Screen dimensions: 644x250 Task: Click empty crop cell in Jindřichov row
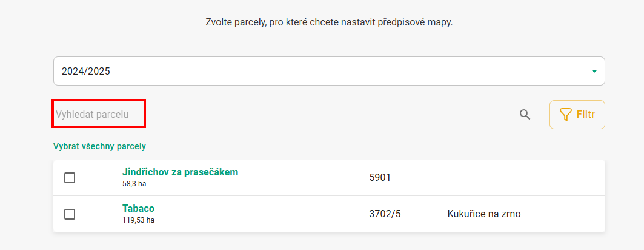484,178
